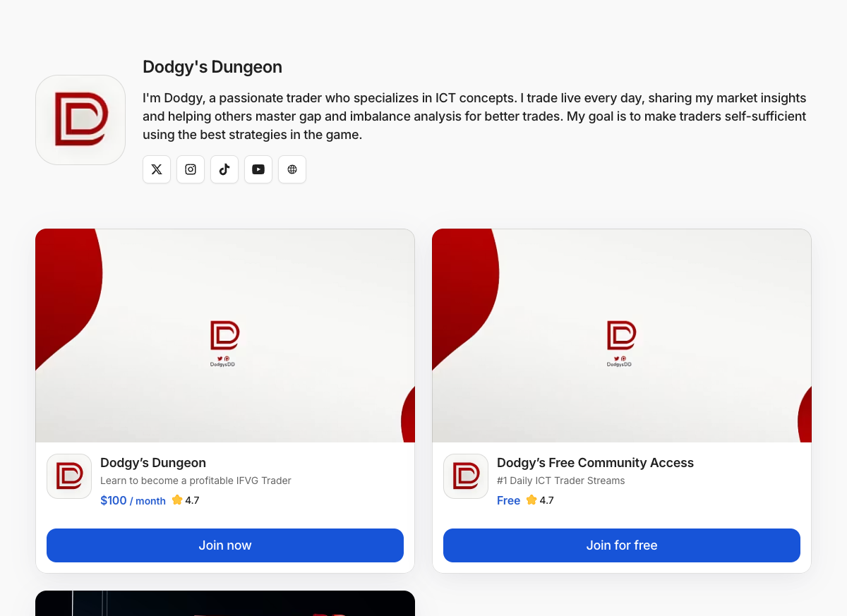Click the small logo on Dodgy's Dungeon card
Viewport: 847px width, 616px height.
[x=69, y=476]
